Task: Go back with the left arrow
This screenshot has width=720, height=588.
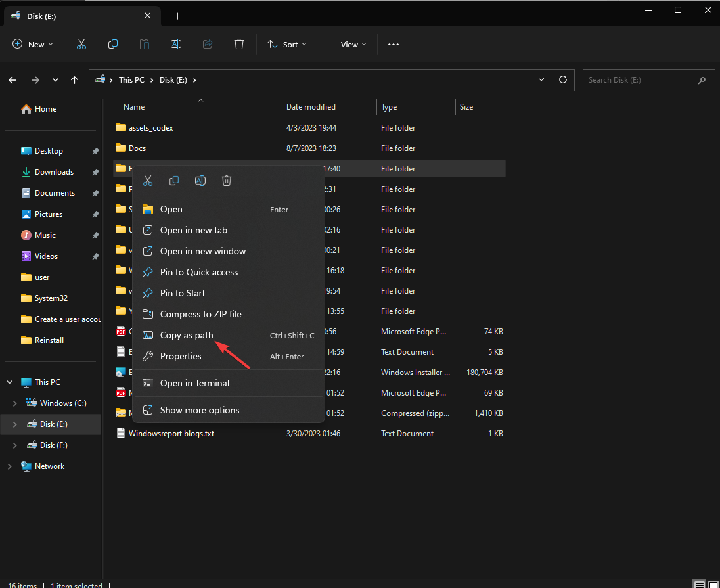Action: [12, 80]
